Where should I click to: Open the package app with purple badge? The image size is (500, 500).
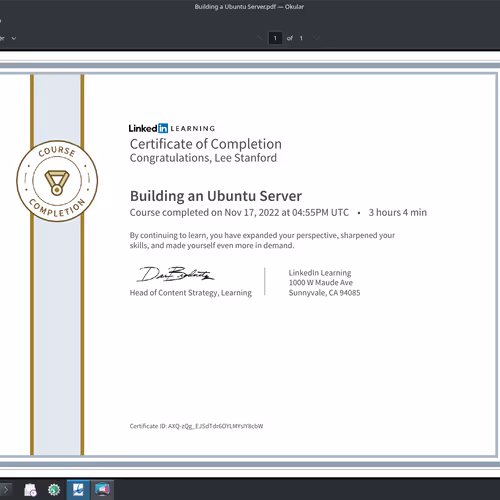(x=30, y=490)
